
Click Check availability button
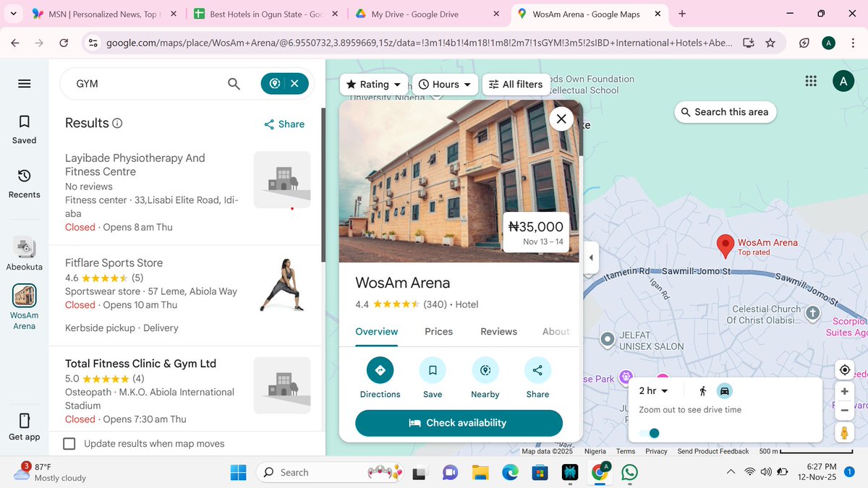[x=459, y=423]
